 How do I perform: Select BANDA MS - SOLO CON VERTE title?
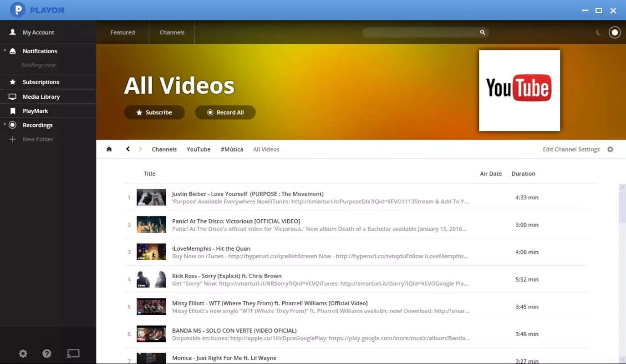point(234,330)
